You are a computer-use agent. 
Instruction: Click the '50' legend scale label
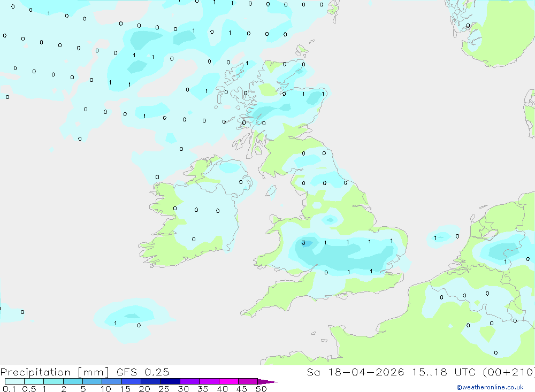click(261, 389)
